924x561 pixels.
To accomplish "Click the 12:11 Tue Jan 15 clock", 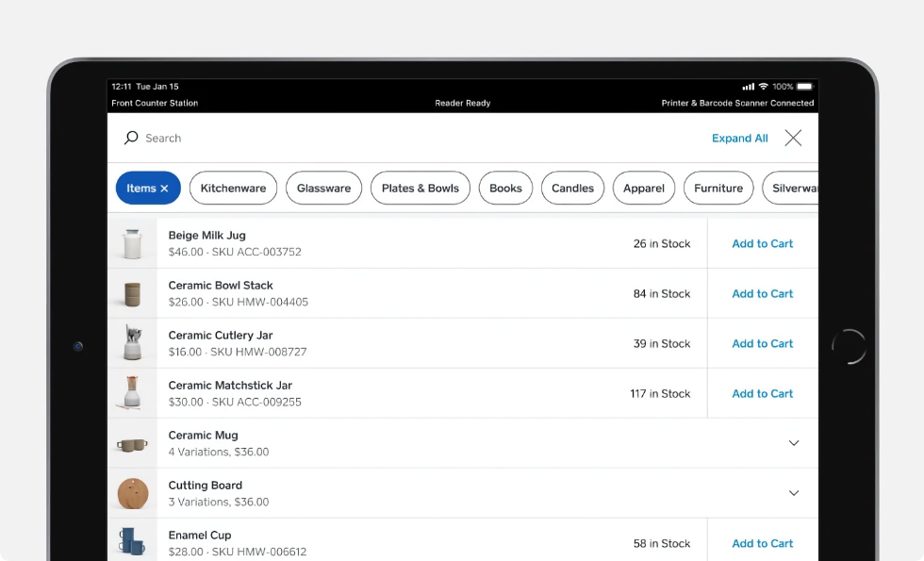I will [145, 87].
